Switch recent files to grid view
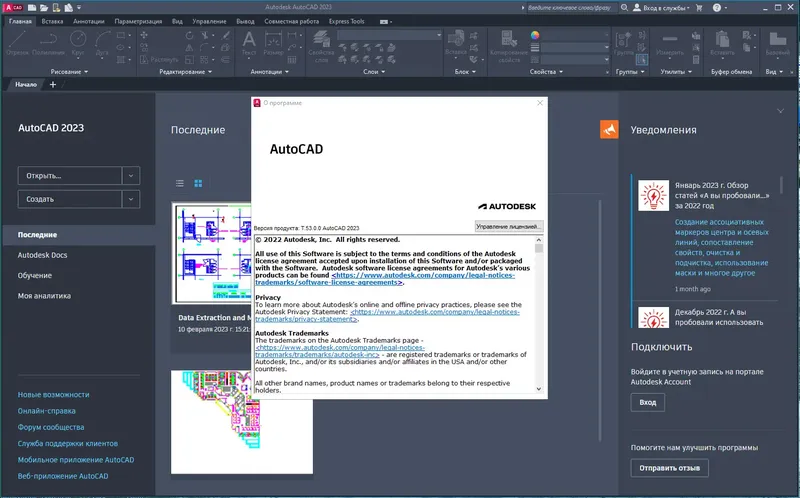The height and width of the screenshot is (498, 800). (x=198, y=183)
